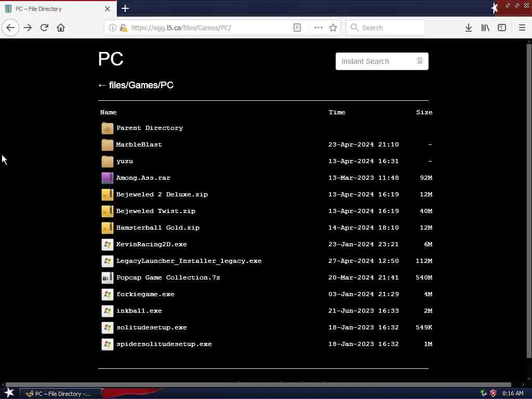Open the Library bookshelf icon

pos(485,28)
